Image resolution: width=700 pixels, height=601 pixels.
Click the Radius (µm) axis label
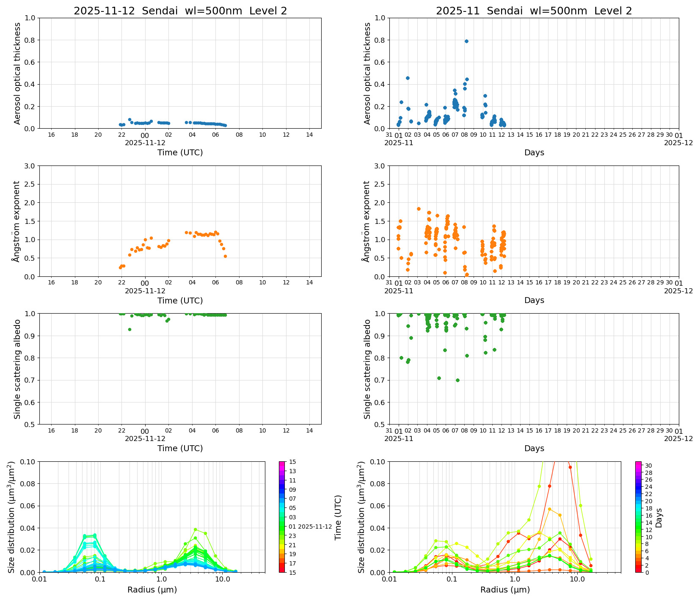(153, 590)
